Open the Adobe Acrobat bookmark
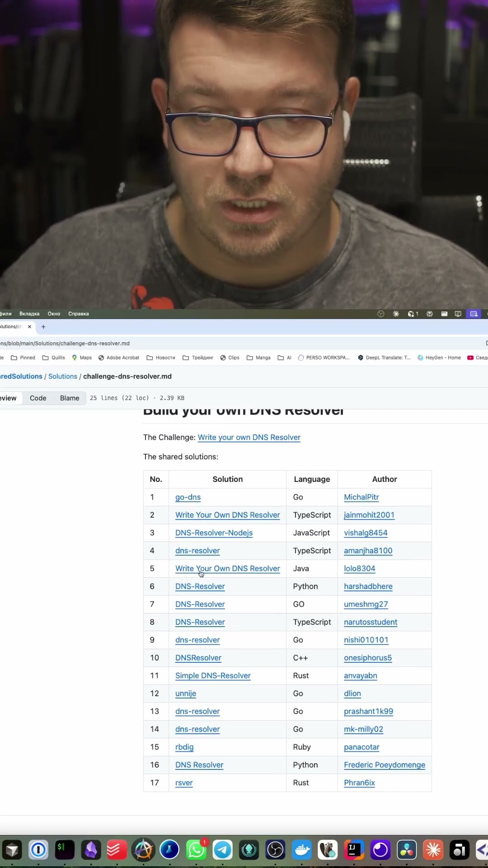 [119, 358]
